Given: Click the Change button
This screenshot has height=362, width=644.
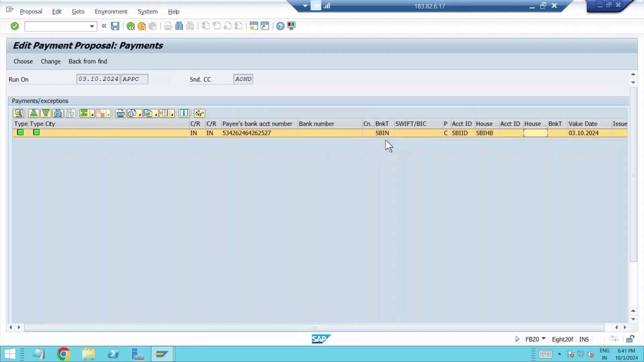Looking at the screenshot, I should click(51, 61).
